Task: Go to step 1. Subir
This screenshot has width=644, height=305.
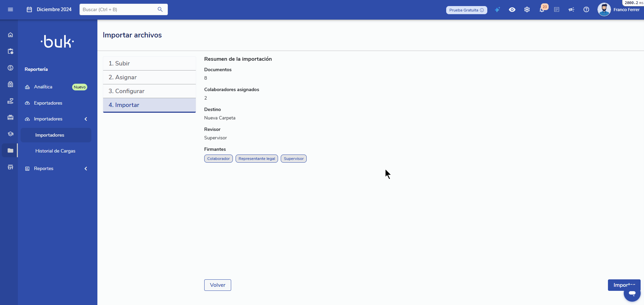Action: pos(149,63)
